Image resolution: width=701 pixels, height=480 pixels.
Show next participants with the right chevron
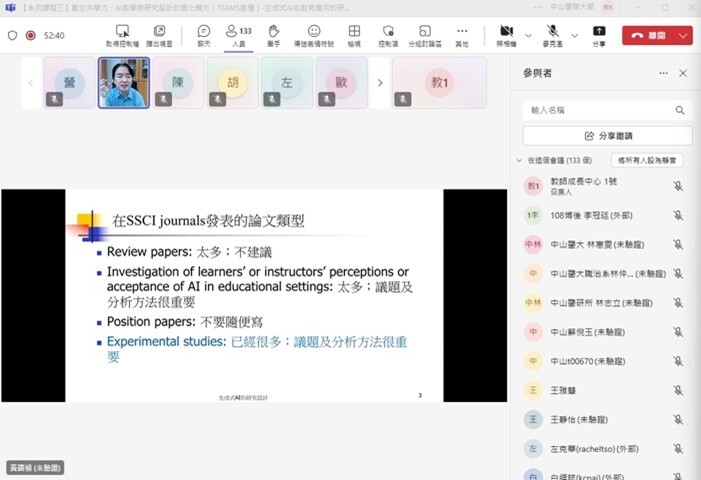click(x=379, y=82)
